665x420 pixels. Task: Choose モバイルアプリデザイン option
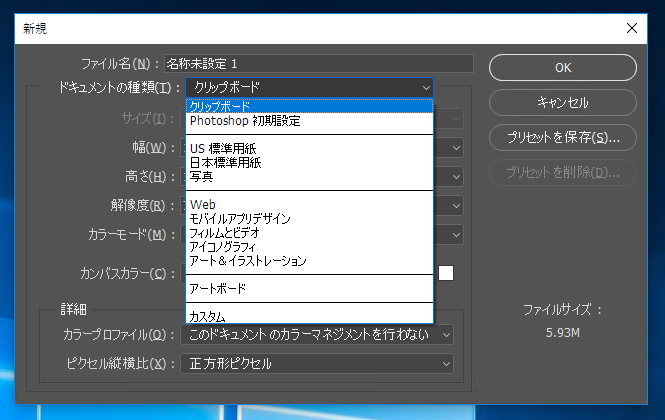pos(310,218)
